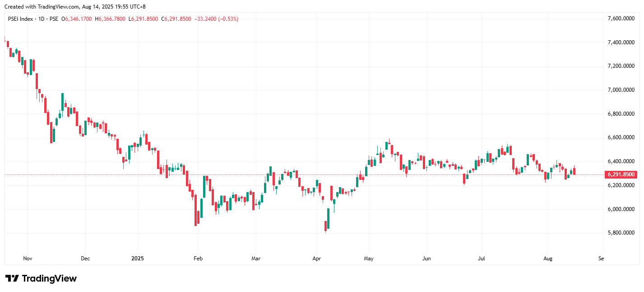This screenshot has height=292, width=644.
Task: Click the 7,600.0000 price axis label
Action: coord(621,19)
